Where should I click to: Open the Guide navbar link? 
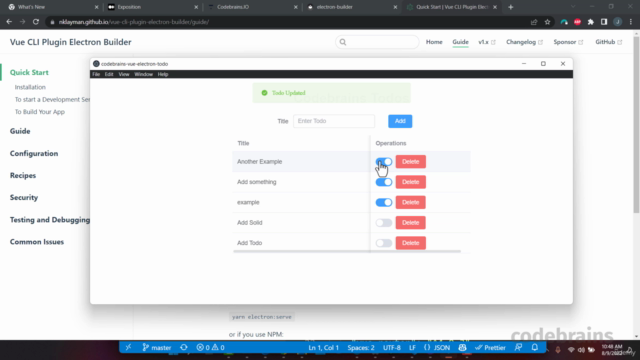(x=460, y=42)
